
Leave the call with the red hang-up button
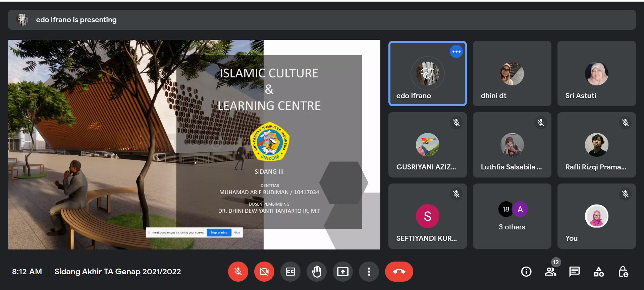pyautogui.click(x=399, y=272)
